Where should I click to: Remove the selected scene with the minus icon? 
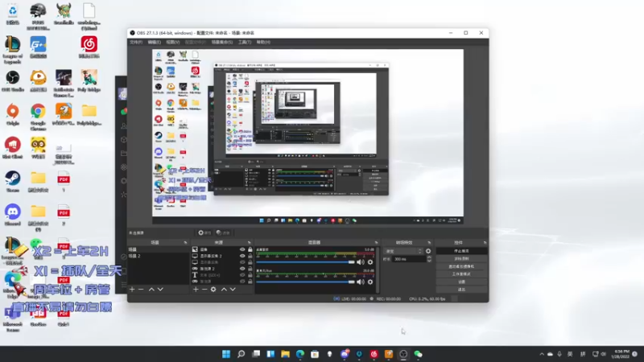pos(141,290)
